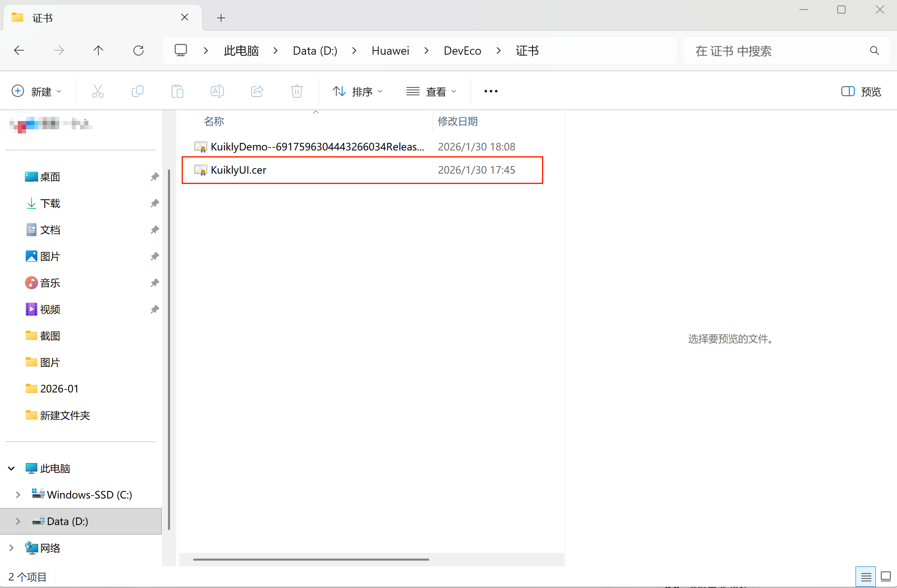Viewport: 897px width, 588px height.
Task: Open the 排序 sort dropdown
Action: tap(357, 92)
